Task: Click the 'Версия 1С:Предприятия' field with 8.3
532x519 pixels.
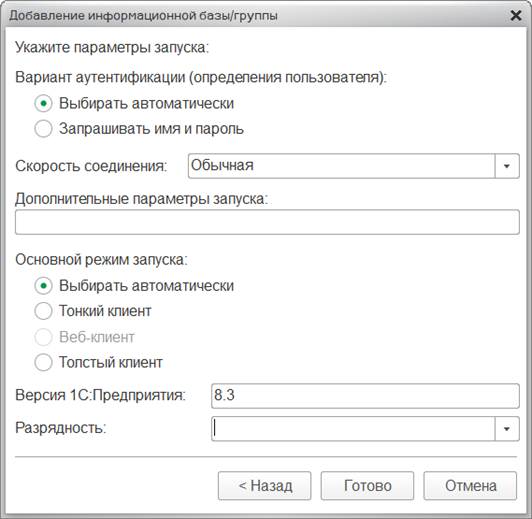Action: coord(365,396)
